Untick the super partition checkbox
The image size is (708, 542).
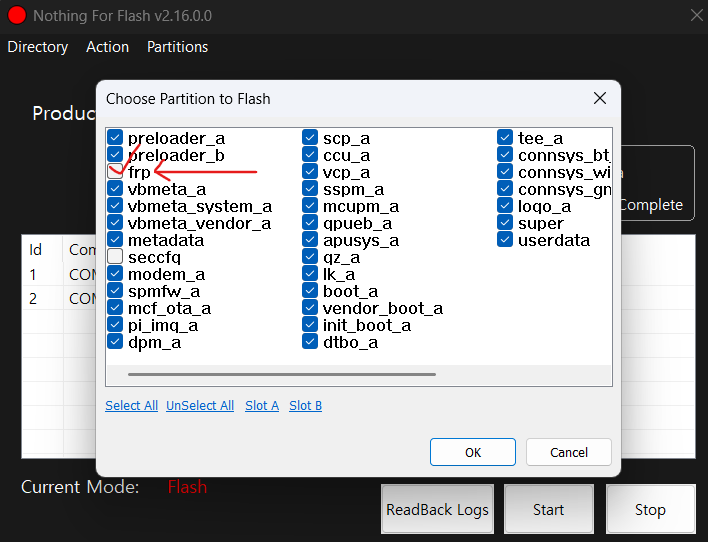click(x=505, y=223)
